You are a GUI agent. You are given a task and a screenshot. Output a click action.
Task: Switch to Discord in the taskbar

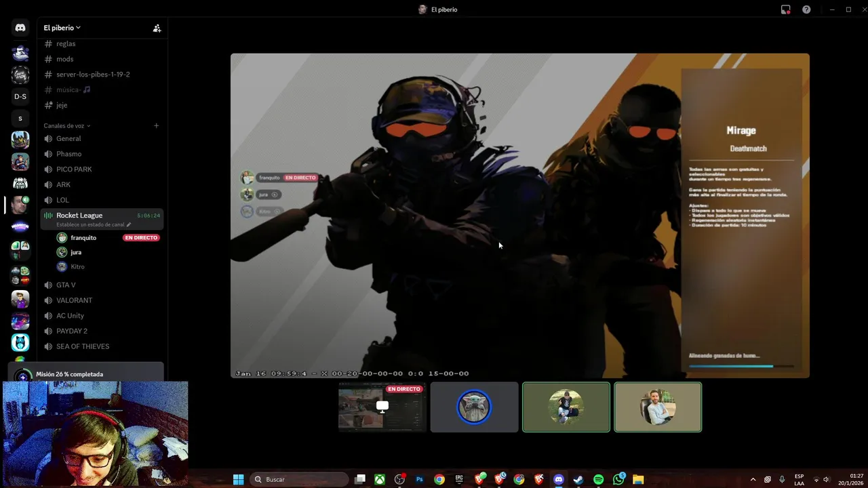pyautogui.click(x=558, y=479)
